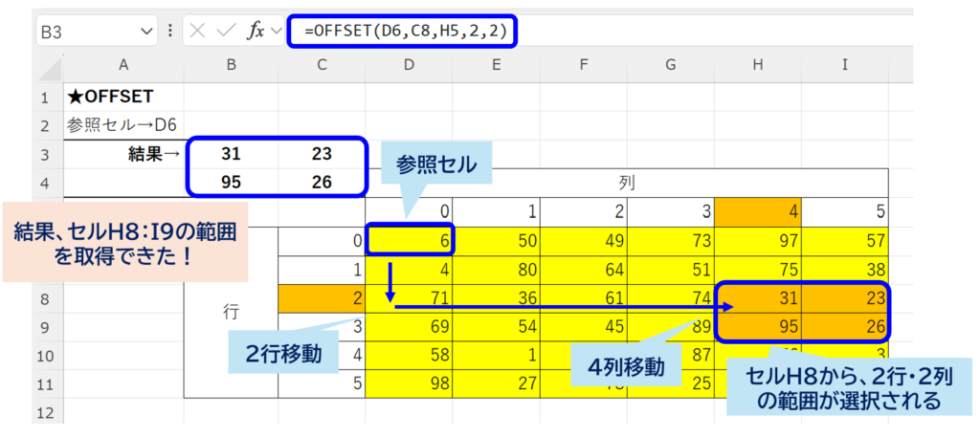
Task: Select column H header
Action: coord(758,65)
